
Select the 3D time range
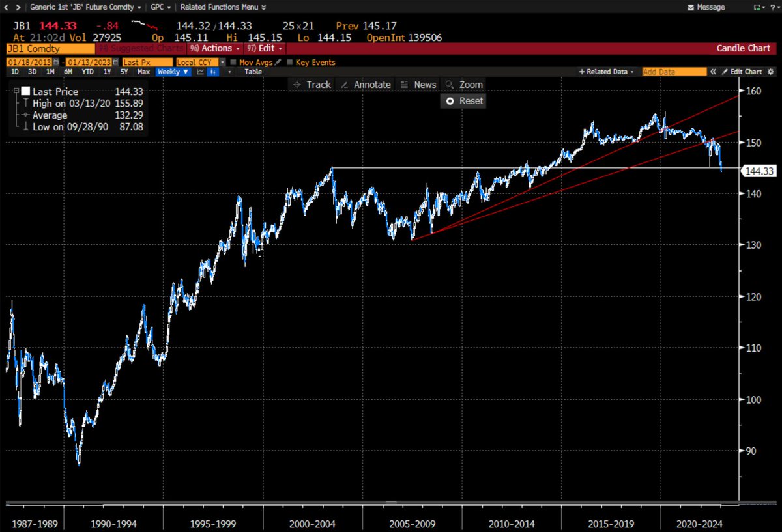33,72
